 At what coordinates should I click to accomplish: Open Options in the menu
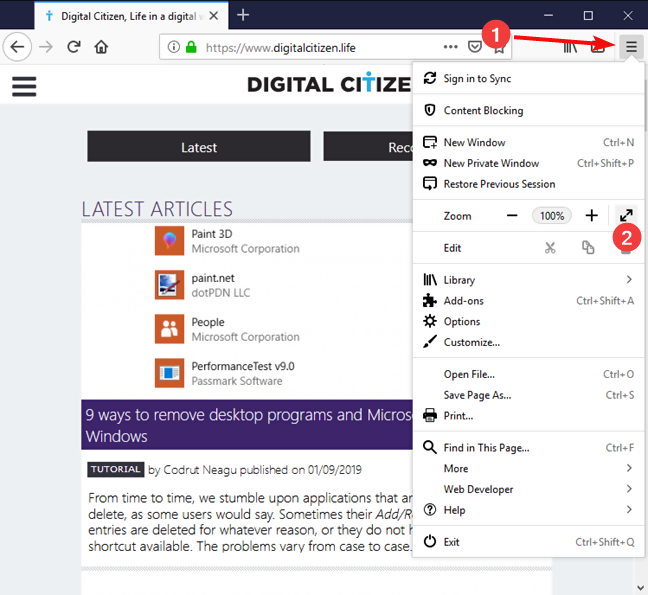(x=529, y=321)
